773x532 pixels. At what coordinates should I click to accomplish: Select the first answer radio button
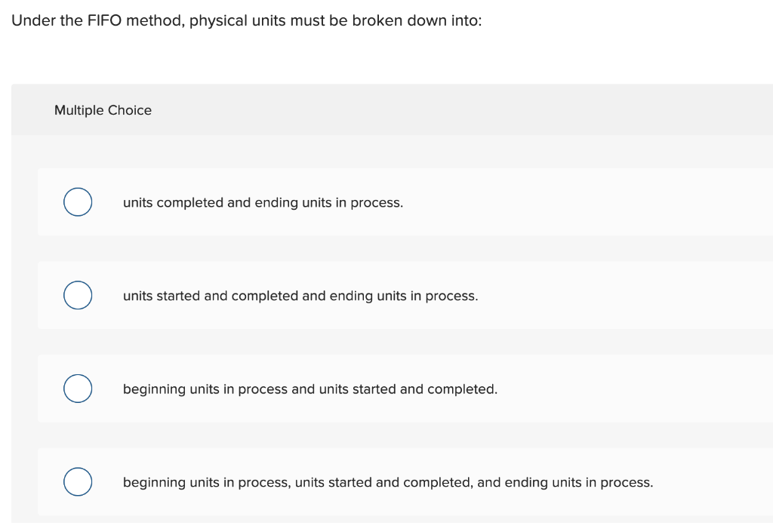coord(77,201)
